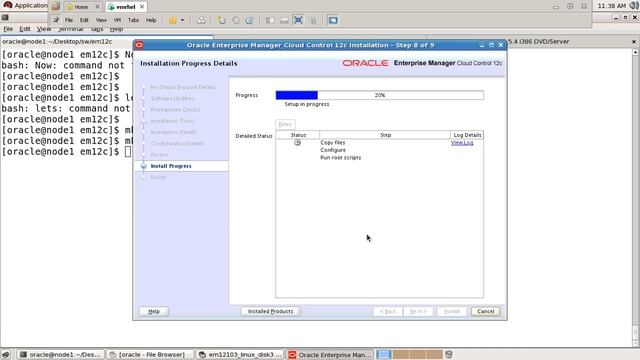Close the Home tab in VMware

(x=97, y=7)
